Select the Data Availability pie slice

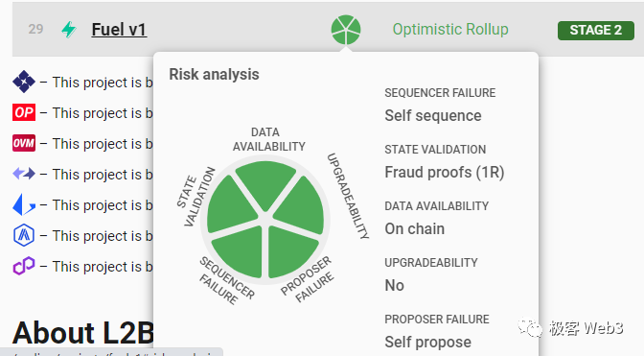coord(265,182)
